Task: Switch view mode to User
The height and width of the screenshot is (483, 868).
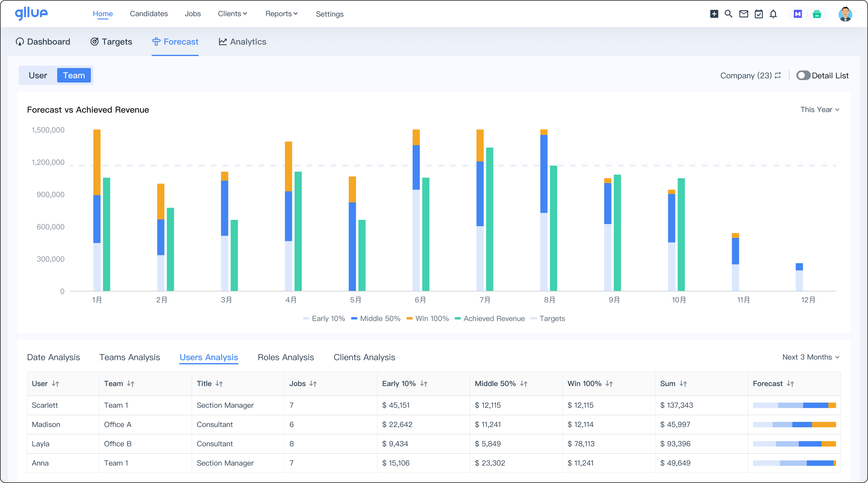Action: (38, 75)
